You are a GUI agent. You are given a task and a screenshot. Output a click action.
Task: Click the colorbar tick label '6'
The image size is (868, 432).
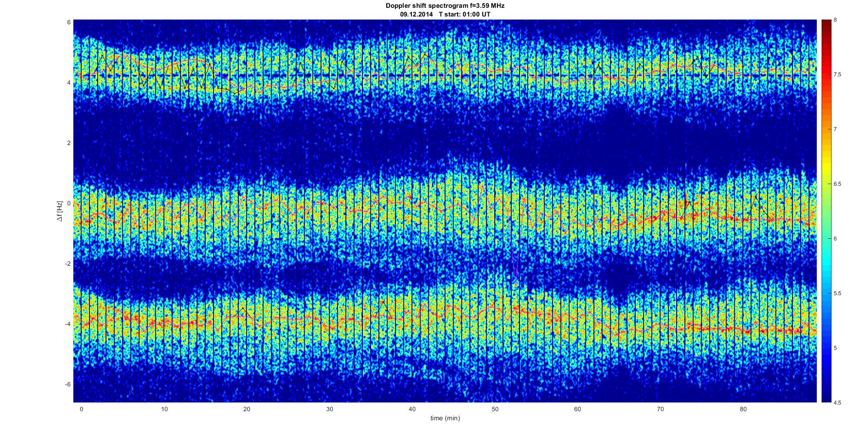coord(835,239)
